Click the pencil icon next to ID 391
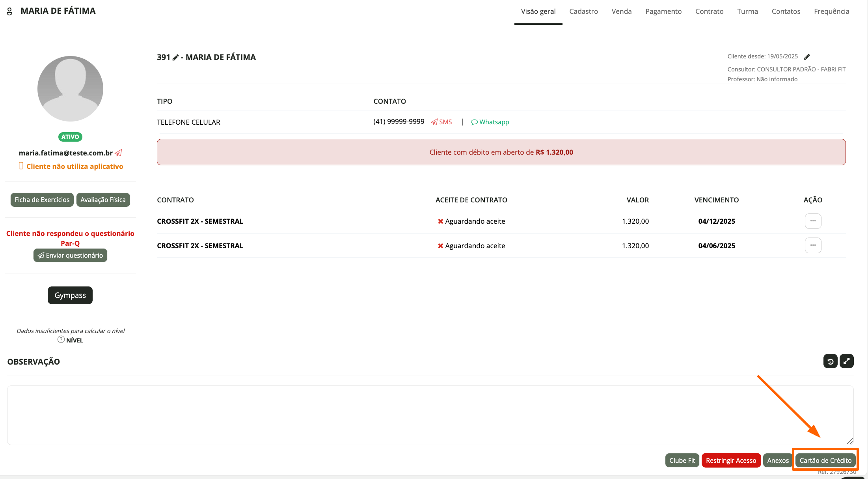This screenshot has width=868, height=479. (175, 58)
